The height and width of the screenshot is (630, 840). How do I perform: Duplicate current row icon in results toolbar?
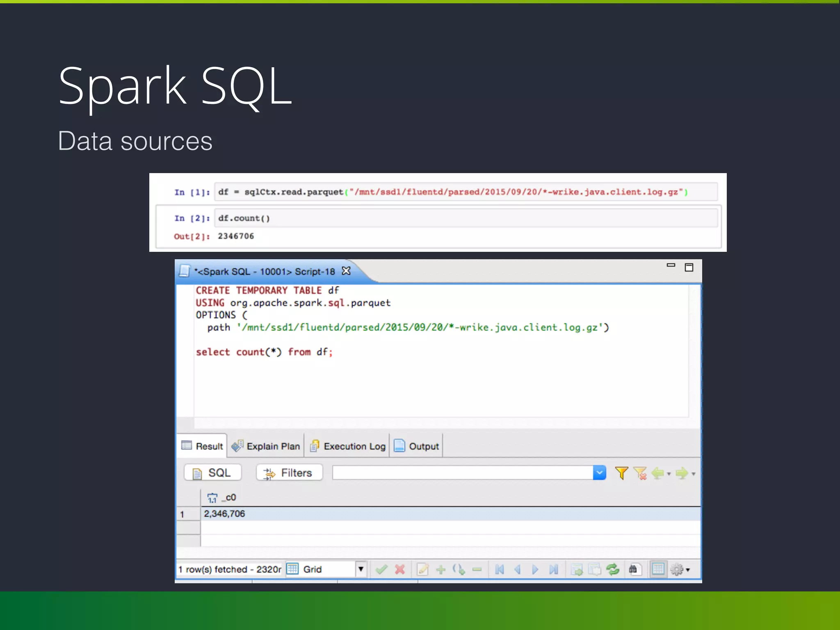459,569
